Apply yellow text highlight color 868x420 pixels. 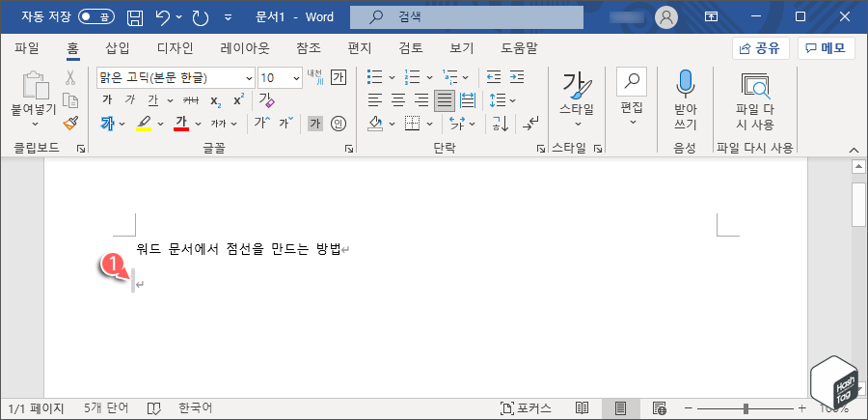[144, 124]
